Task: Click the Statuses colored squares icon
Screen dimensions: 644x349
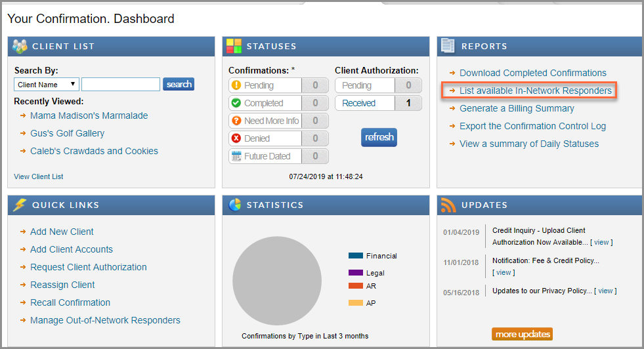Action: pyautogui.click(x=234, y=47)
